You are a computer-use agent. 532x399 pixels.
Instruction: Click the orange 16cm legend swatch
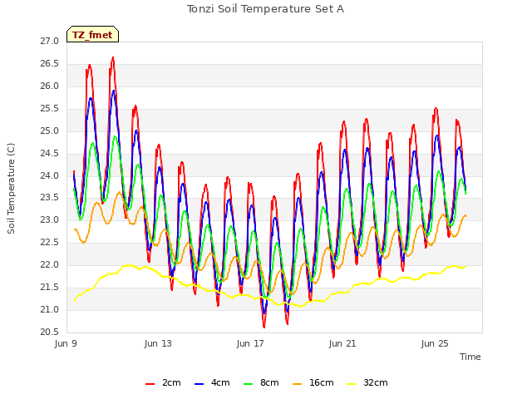click(x=298, y=384)
